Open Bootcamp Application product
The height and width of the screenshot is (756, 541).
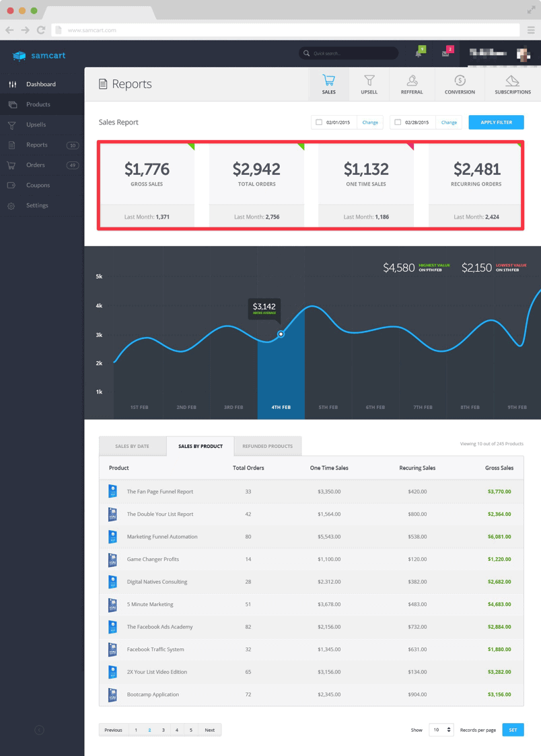coord(153,695)
